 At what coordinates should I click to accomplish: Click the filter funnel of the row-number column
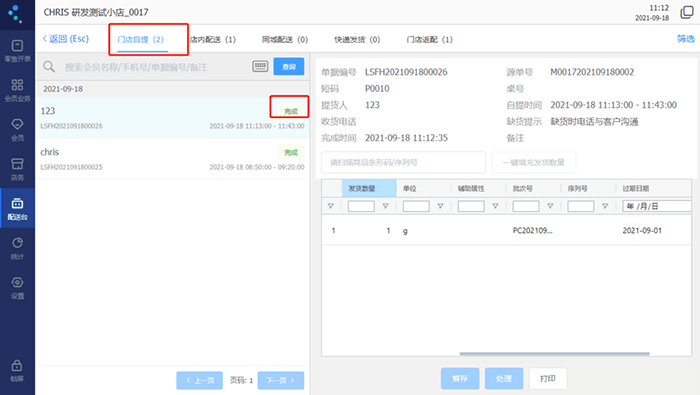point(331,206)
